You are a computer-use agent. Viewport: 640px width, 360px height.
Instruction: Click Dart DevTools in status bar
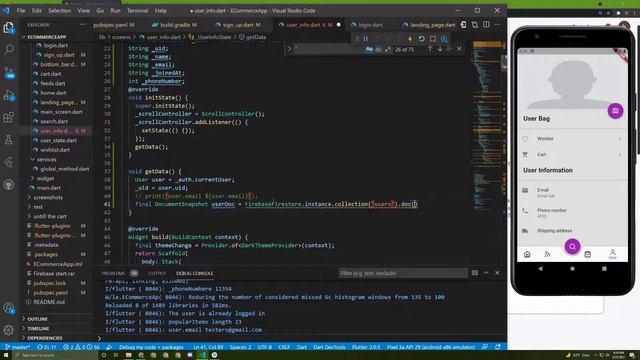click(x=329, y=347)
